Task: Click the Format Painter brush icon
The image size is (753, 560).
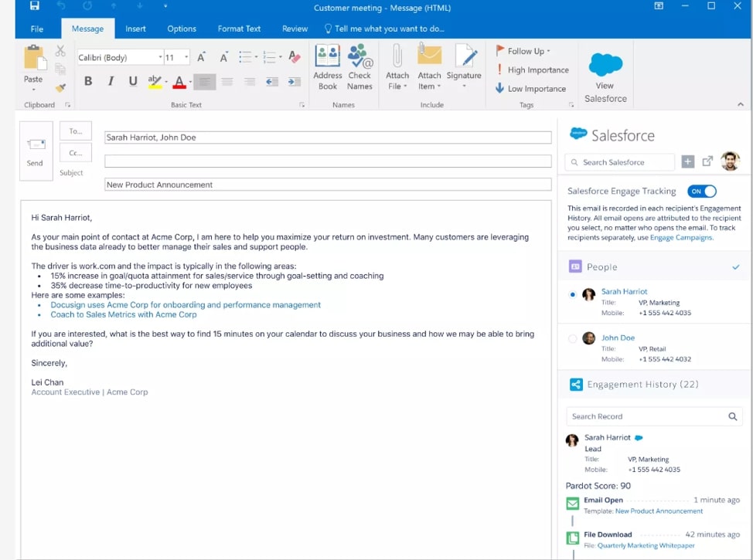Action: point(60,88)
